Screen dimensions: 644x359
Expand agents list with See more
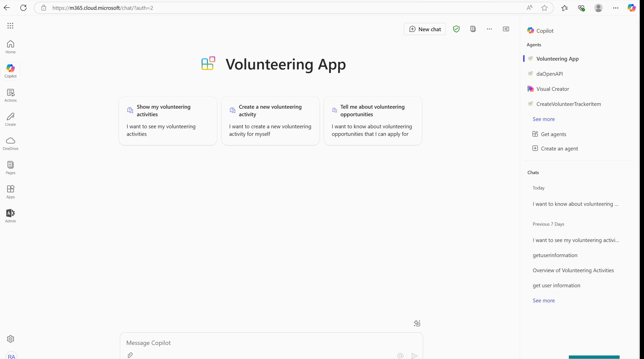point(543,119)
